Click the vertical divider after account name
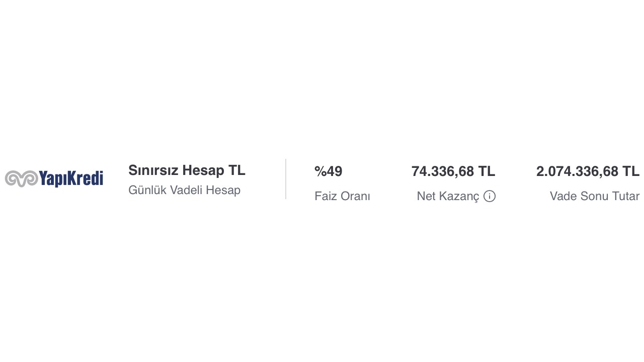 click(x=286, y=179)
